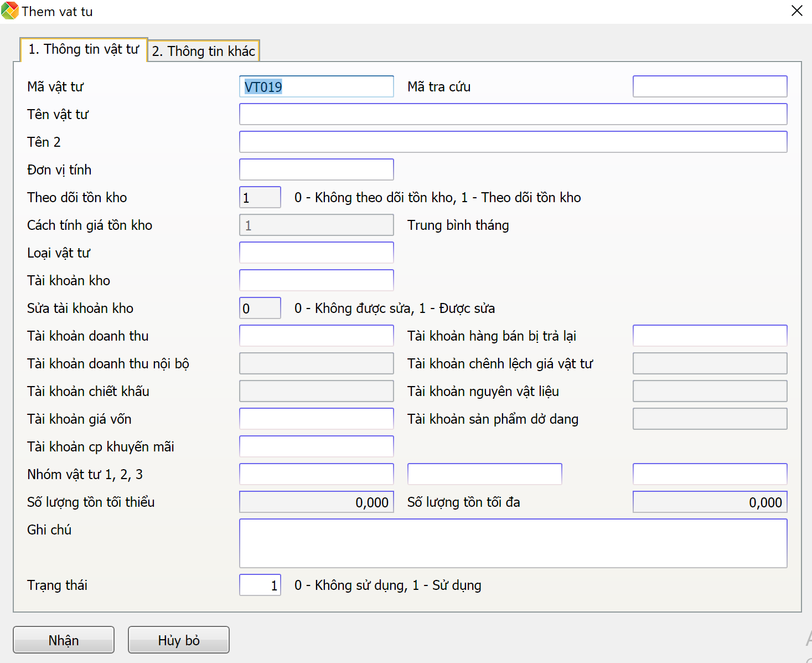This screenshot has width=812, height=663.
Task: Focus the Số lượng tồn tối thiểu field
Action: click(x=317, y=502)
